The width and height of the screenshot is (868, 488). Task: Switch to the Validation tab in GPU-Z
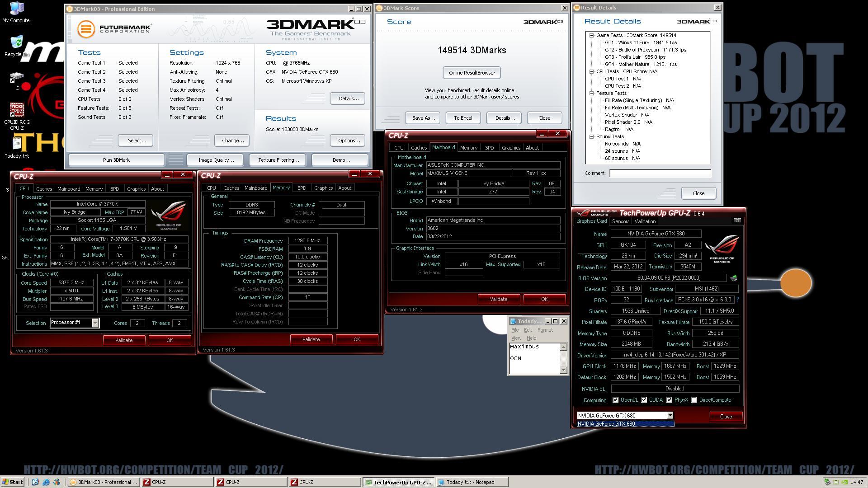point(645,221)
